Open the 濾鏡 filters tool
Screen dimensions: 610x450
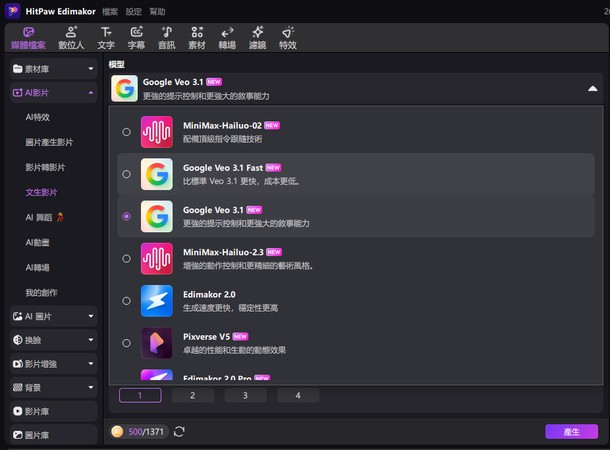pos(258,38)
